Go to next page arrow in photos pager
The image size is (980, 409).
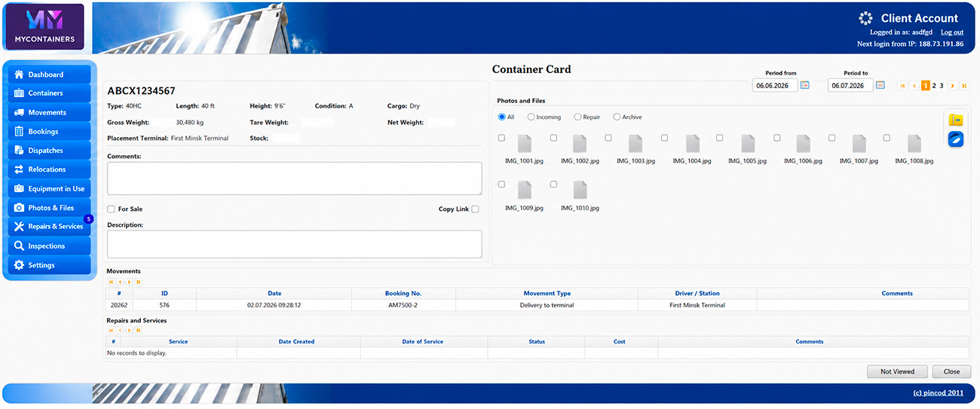pos(952,86)
